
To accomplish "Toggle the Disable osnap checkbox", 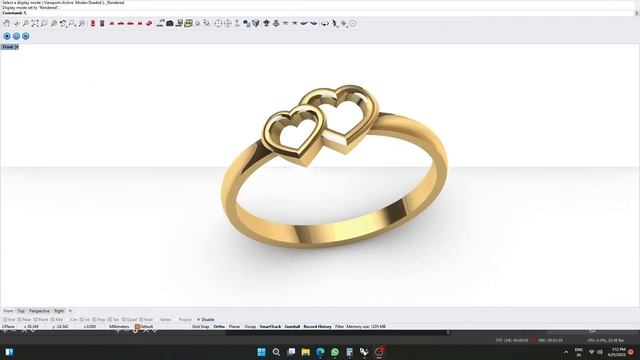I will click(205, 320).
